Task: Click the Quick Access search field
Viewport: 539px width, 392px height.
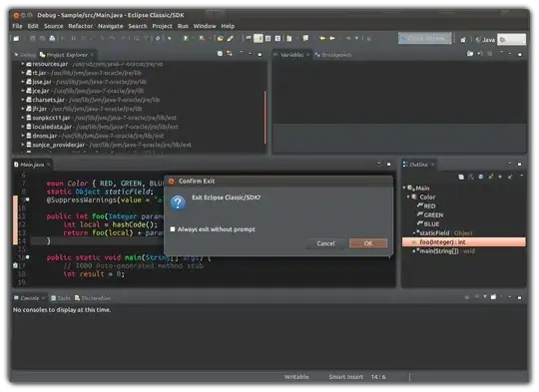Action: point(425,39)
